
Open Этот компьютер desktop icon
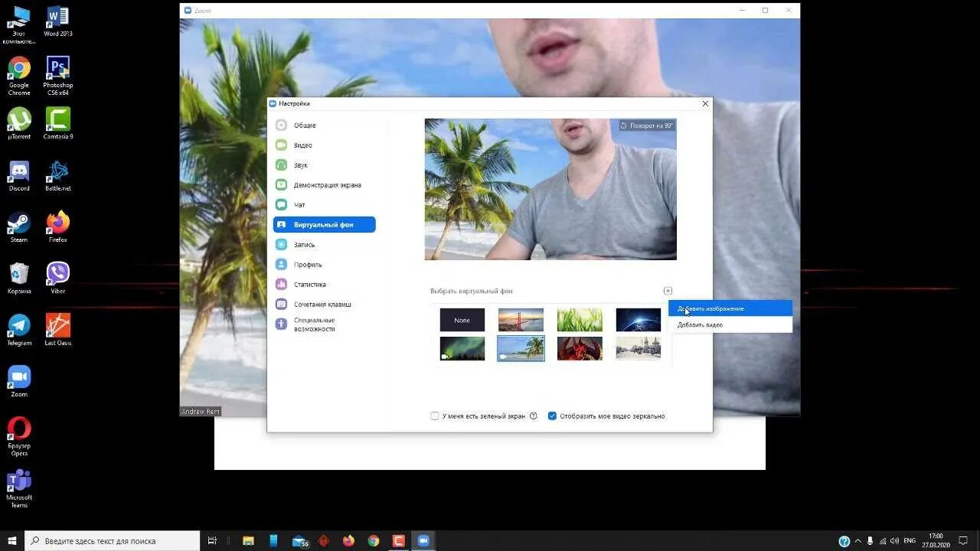tap(19, 25)
